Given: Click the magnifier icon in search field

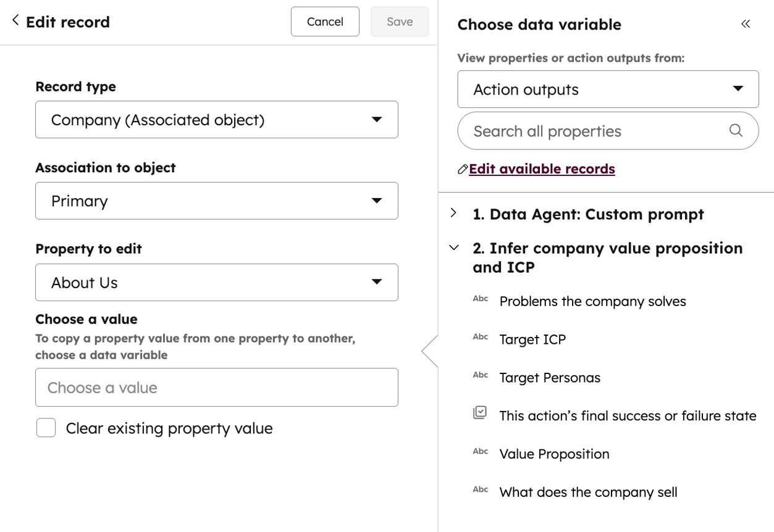Looking at the screenshot, I should [x=735, y=131].
